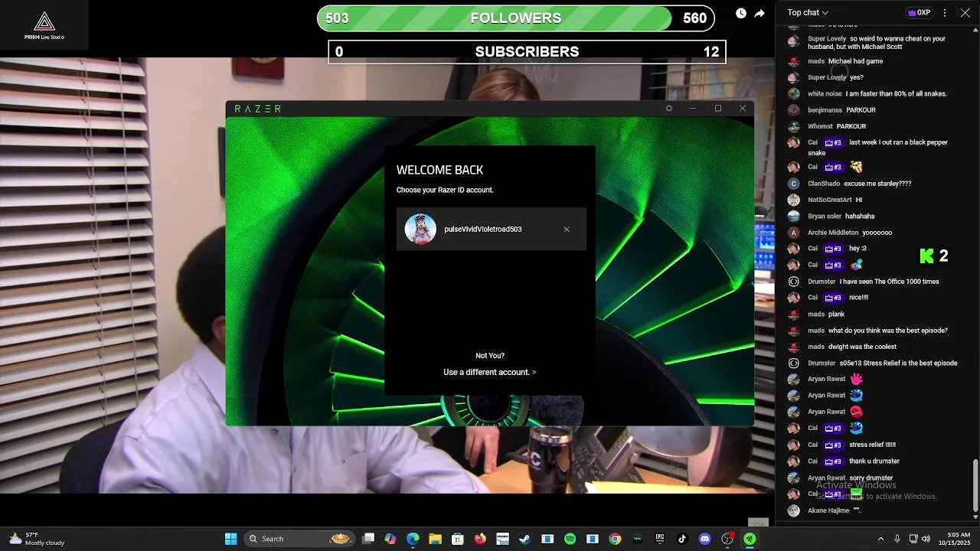The width and height of the screenshot is (980, 551).
Task: Click the volume speaker tray icon
Action: pos(926,539)
